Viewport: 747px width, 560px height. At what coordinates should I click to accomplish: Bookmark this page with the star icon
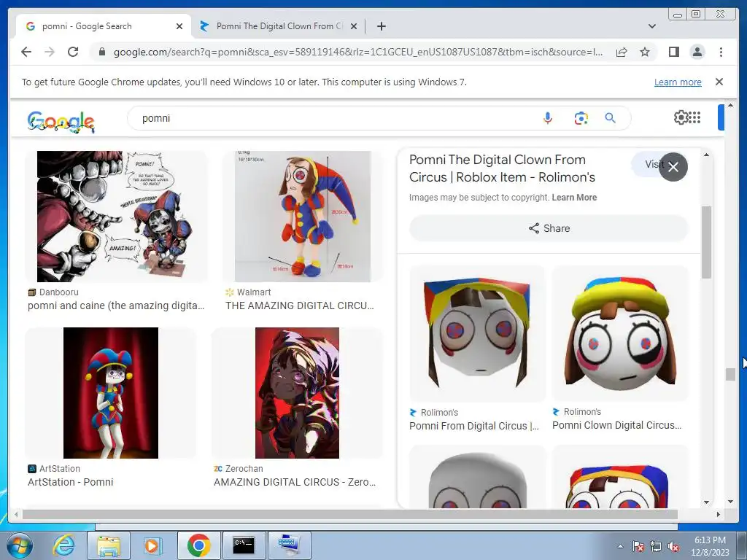point(645,52)
